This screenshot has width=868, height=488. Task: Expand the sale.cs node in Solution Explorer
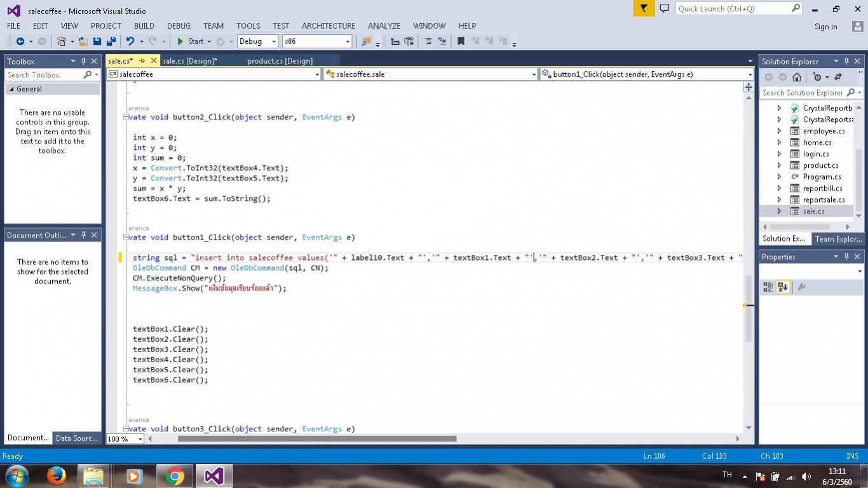tap(779, 211)
